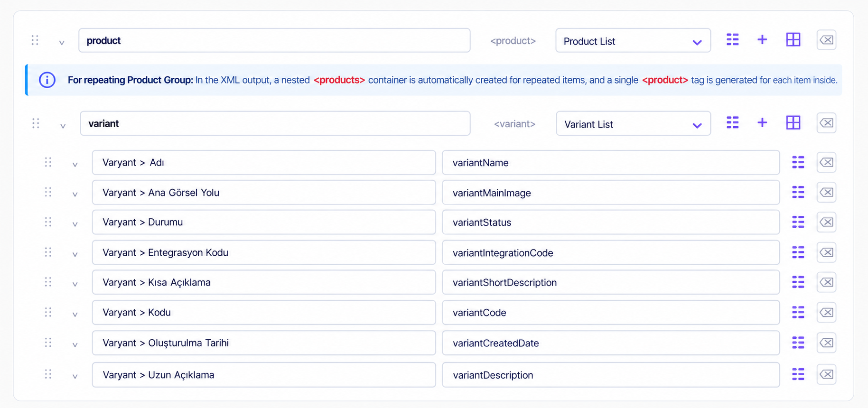Open the Product List dropdown
This screenshot has height=408, width=868.
point(633,40)
